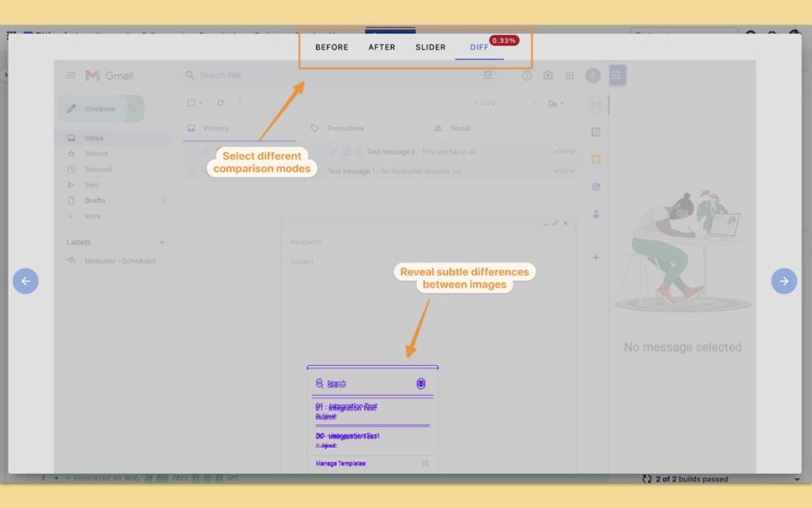Open search options filter icon
This screenshot has height=508, width=812.
tap(488, 75)
